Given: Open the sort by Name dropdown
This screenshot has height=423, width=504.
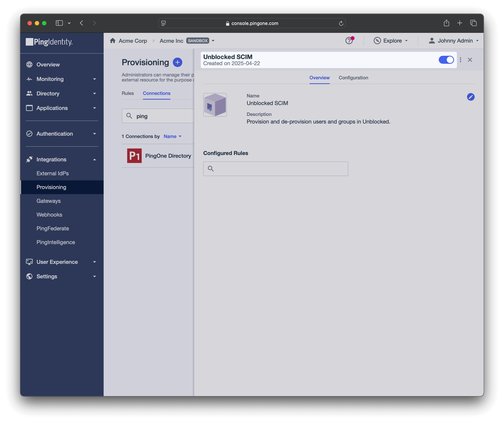Looking at the screenshot, I should 172,136.
